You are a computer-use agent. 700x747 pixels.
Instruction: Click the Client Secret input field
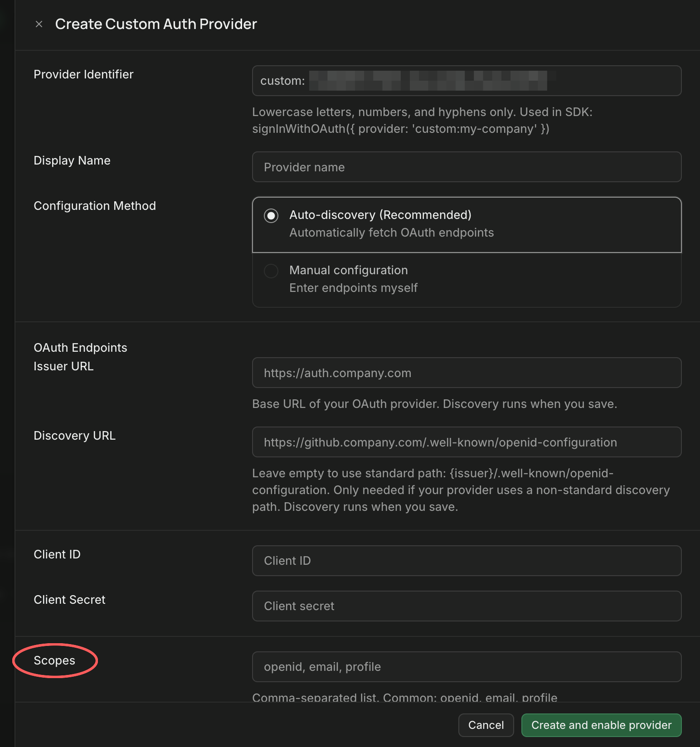tap(467, 606)
